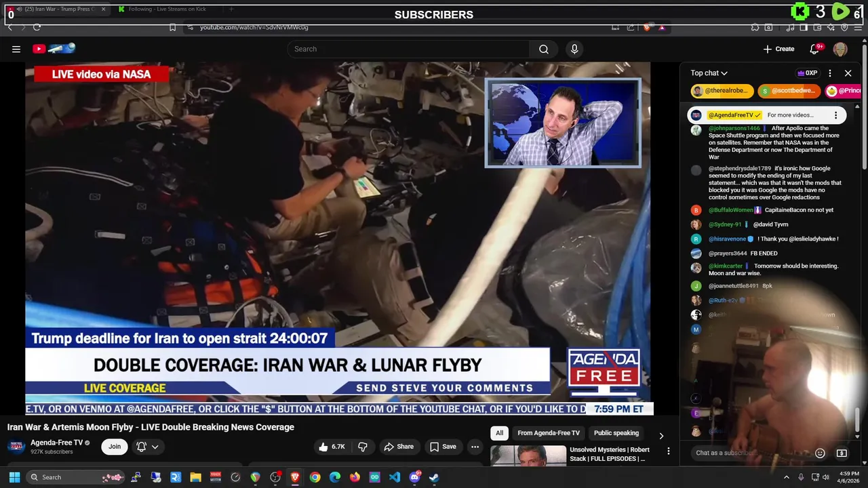
Task: Open Unsolved Mysteries video thumbnail
Action: (x=528, y=455)
